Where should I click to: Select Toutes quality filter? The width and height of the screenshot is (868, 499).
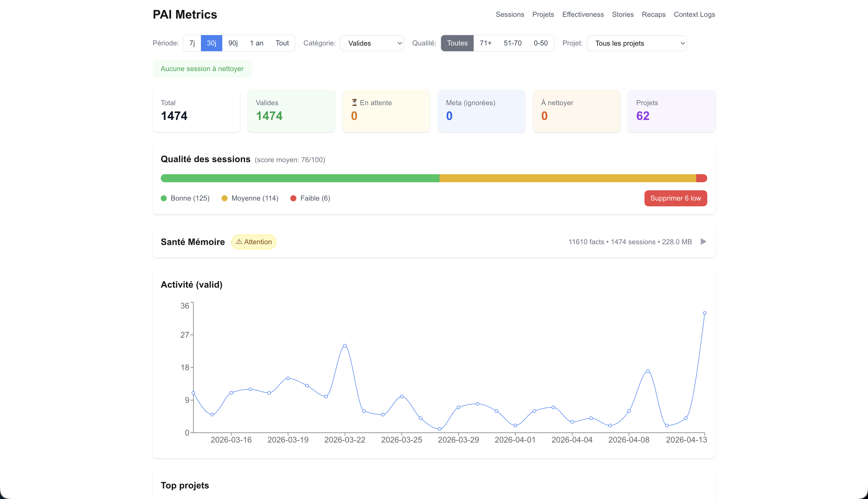point(457,43)
